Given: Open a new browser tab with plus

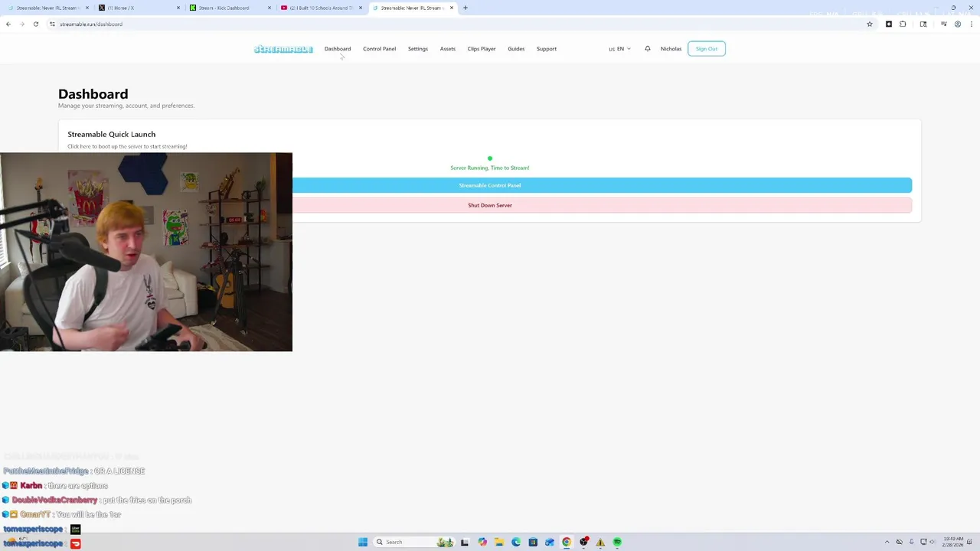Looking at the screenshot, I should point(465,8).
